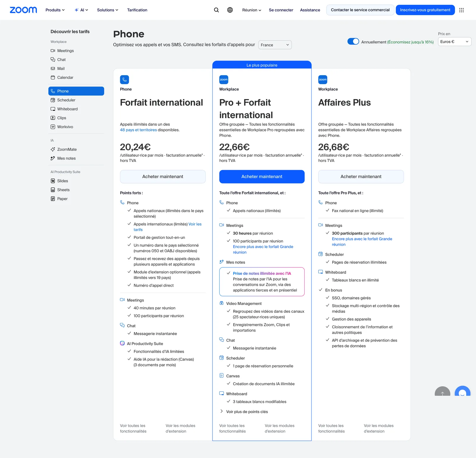Expand the Solutions menu
The image size is (476, 458).
coord(108,10)
